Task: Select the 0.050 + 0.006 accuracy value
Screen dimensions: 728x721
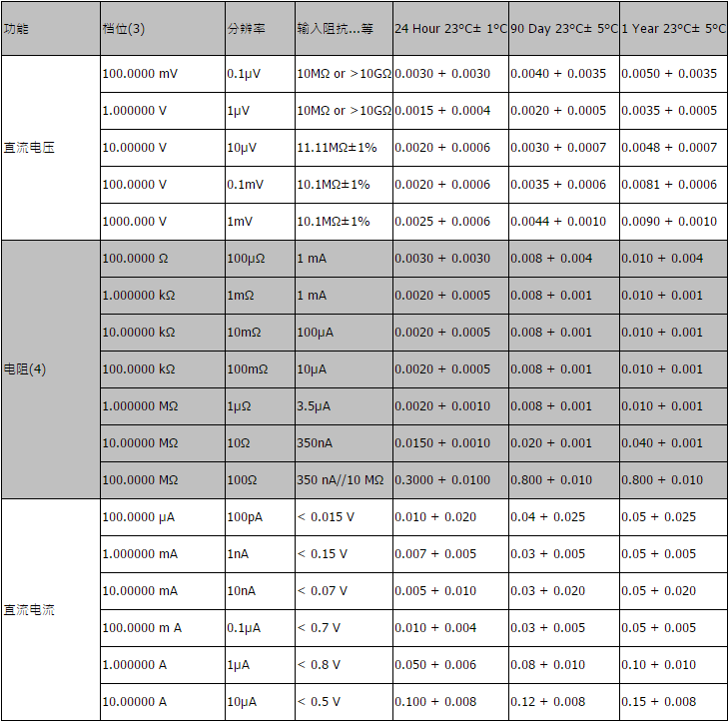Action: (435, 665)
